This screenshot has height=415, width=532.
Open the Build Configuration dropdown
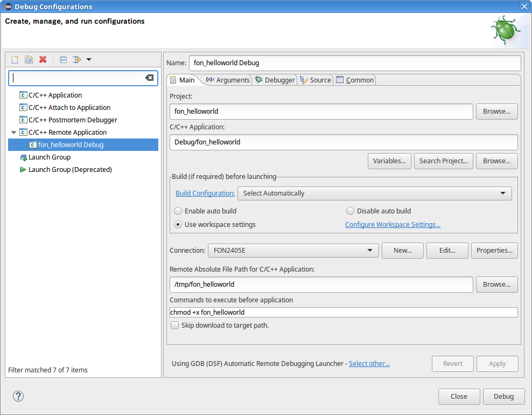click(374, 193)
